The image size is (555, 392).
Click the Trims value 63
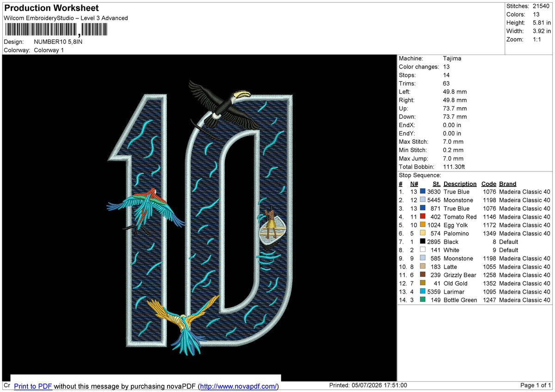pyautogui.click(x=446, y=83)
